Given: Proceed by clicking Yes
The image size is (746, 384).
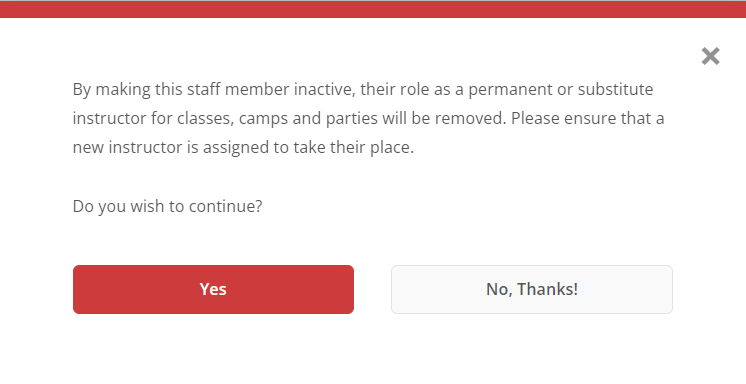Looking at the screenshot, I should (x=213, y=289).
